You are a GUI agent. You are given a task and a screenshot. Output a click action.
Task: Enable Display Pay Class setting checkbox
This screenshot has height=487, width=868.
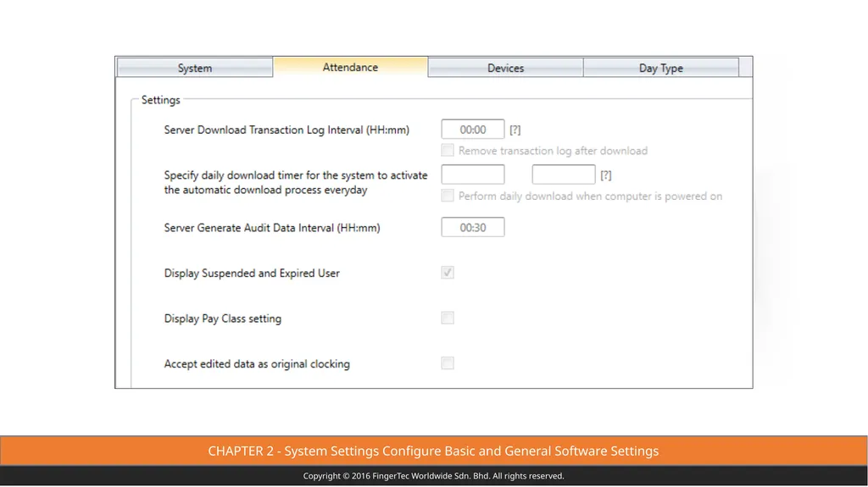[448, 318]
